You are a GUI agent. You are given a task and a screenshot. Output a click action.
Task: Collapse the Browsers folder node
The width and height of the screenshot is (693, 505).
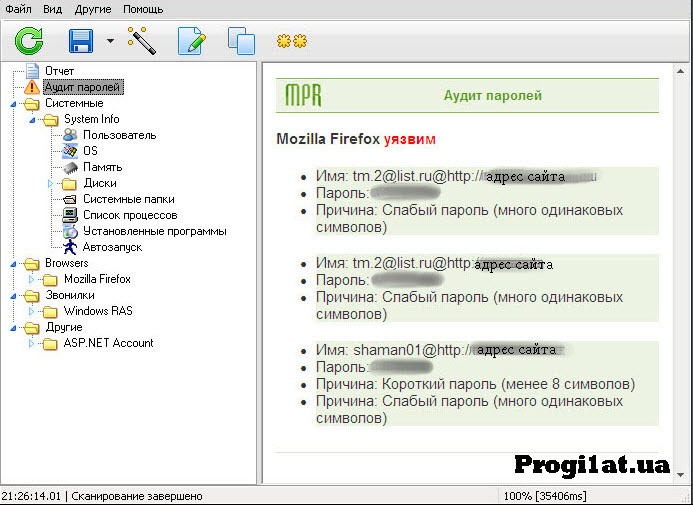tap(13, 264)
